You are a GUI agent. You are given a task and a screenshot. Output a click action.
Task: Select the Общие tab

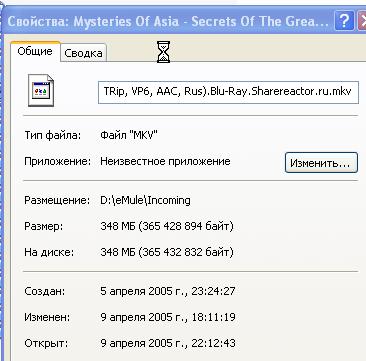(35, 51)
